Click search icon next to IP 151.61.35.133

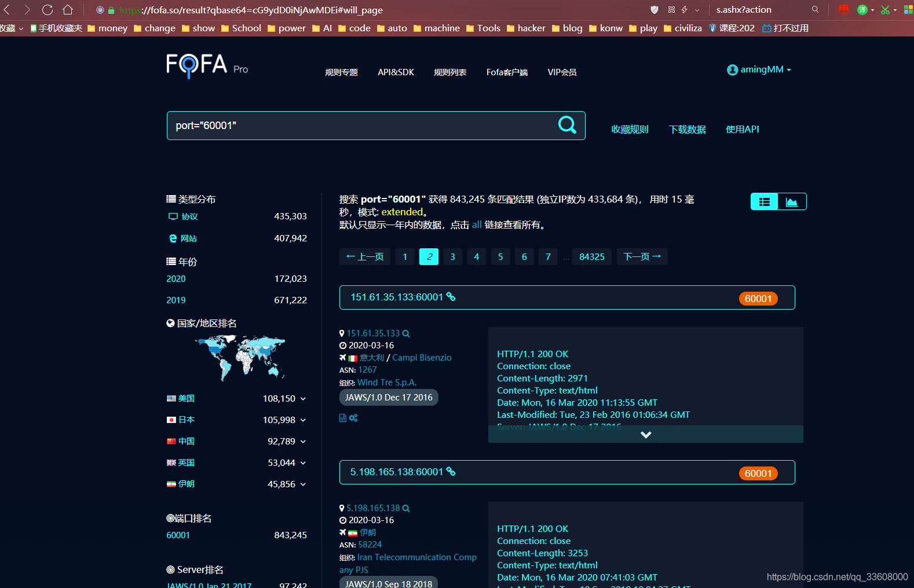click(x=406, y=333)
